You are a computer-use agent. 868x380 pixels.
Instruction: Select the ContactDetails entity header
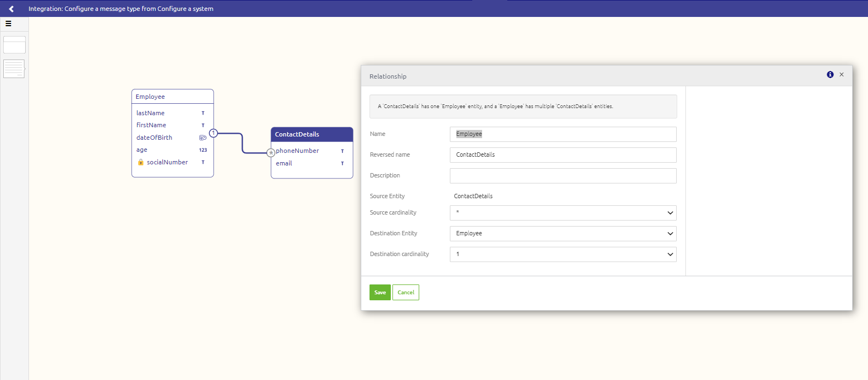(x=312, y=134)
